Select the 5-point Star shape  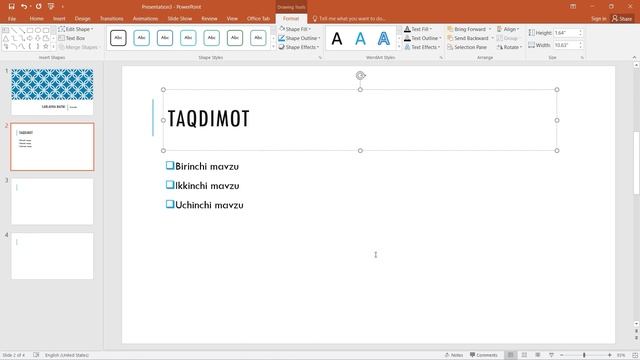coord(45,47)
